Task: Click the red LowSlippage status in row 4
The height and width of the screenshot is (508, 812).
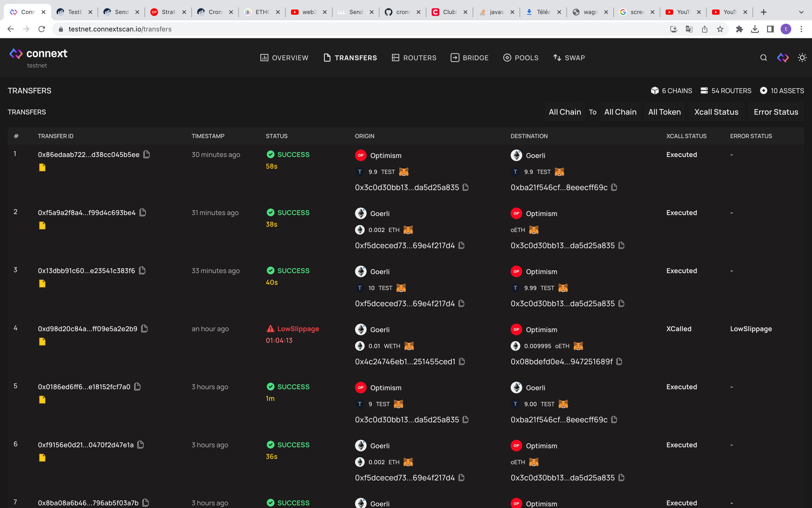Action: [x=293, y=329]
